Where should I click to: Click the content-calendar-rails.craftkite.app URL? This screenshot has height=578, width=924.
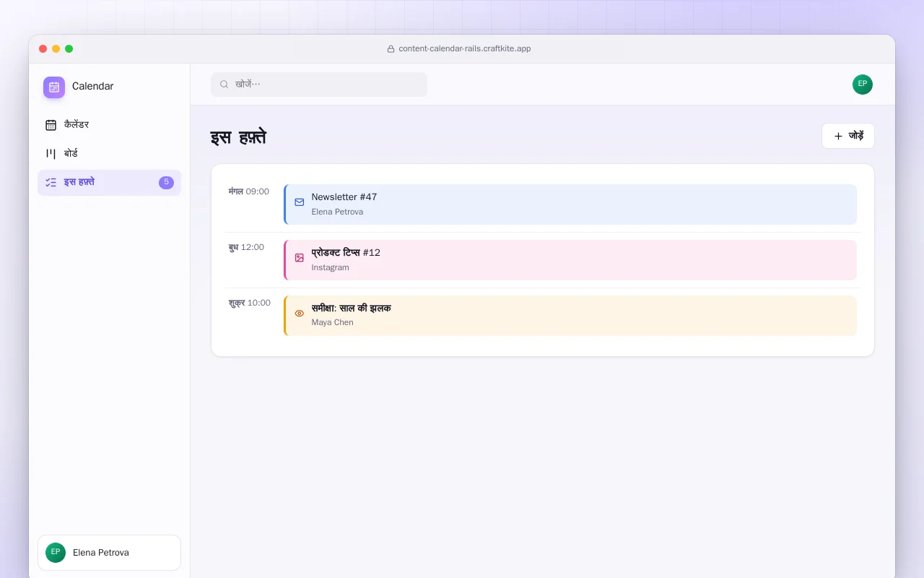coord(465,49)
